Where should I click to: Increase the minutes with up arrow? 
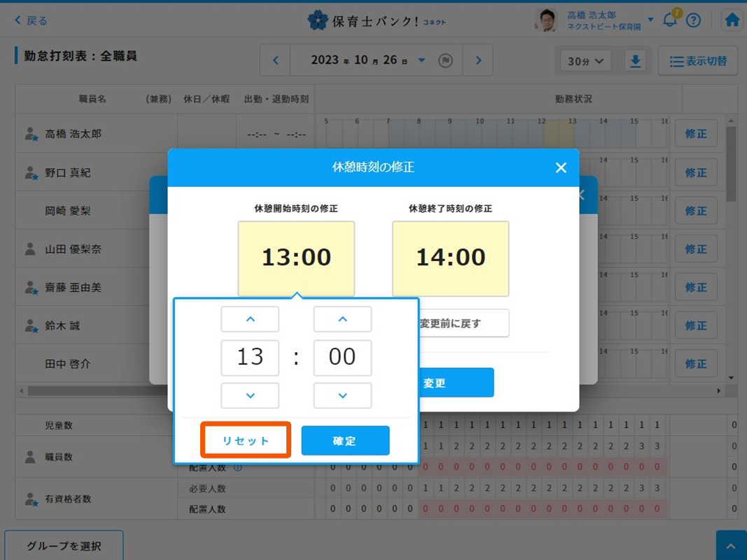point(342,319)
